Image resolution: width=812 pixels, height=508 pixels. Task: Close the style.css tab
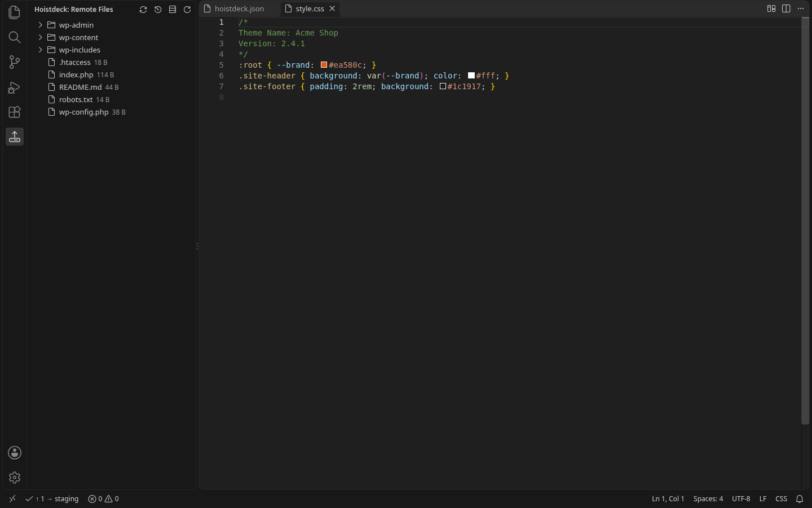point(333,8)
